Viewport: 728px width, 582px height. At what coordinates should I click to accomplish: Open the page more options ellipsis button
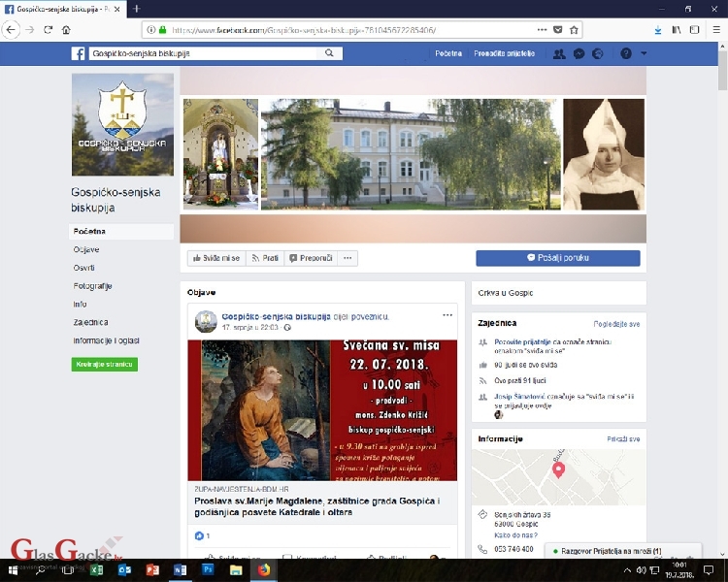(x=347, y=258)
